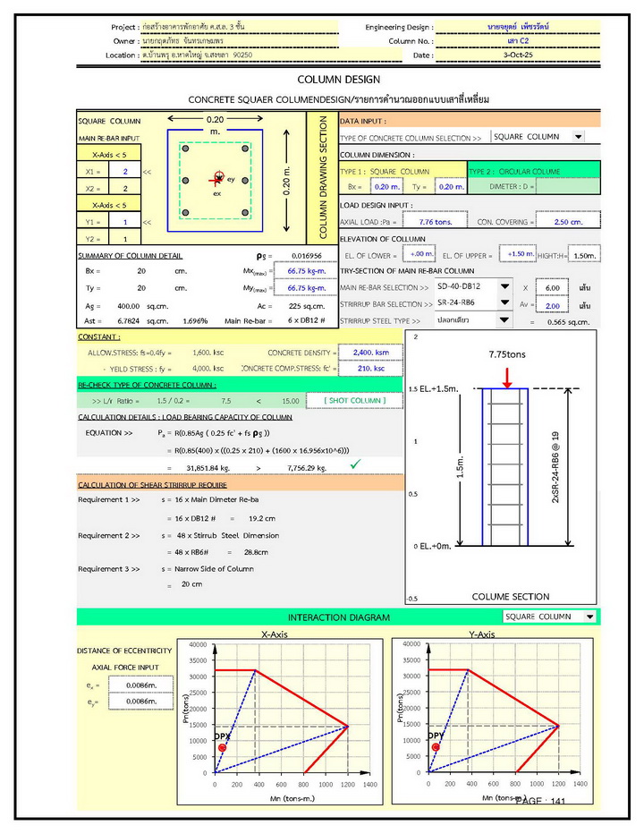Viewport: 644px width, 834px height.
Task: Click the concrete covering 2.50 cm field
Action: [x=569, y=221]
